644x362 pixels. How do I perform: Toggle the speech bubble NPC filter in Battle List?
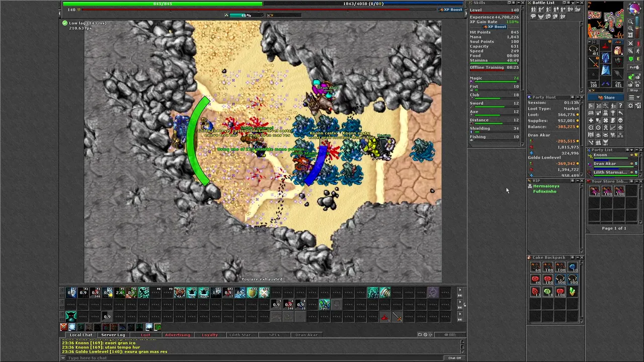pos(533,16)
